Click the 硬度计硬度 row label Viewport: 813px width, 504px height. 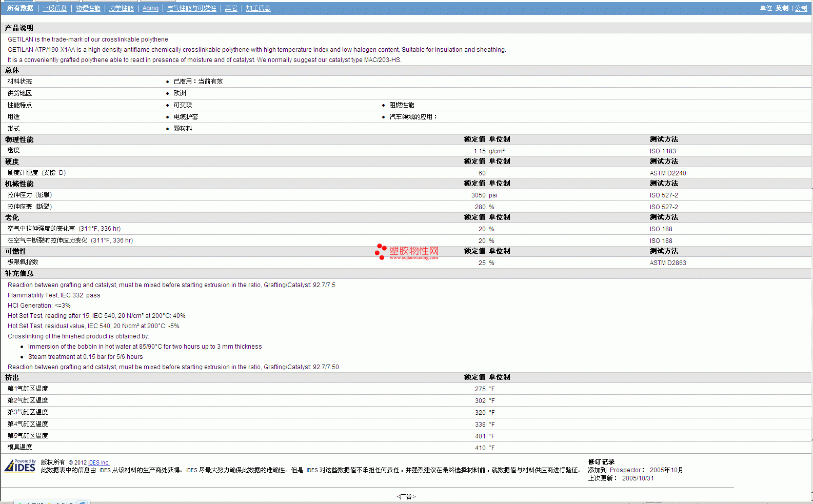click(36, 173)
